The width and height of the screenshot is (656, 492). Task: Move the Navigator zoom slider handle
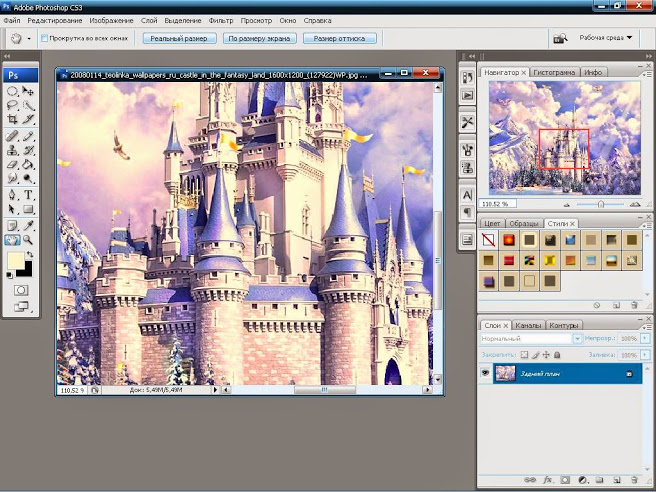coord(601,204)
